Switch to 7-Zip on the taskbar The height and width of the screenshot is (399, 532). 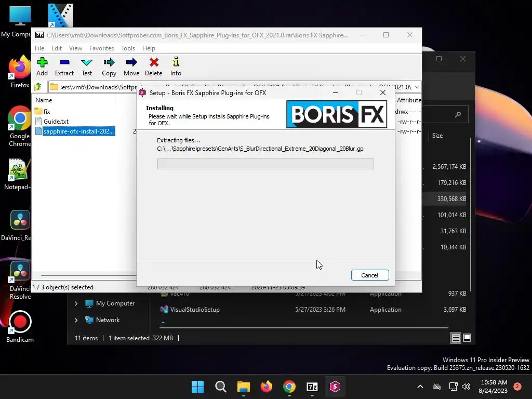pos(312,387)
